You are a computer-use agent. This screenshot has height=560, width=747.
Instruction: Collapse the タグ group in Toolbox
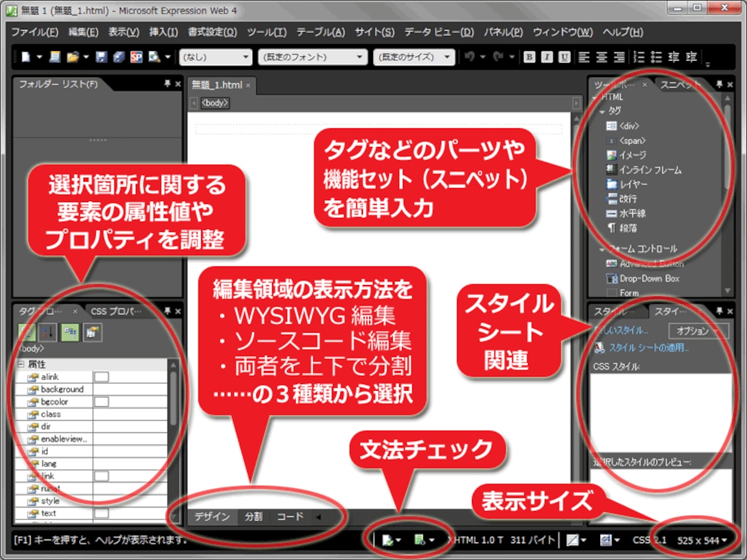(602, 111)
